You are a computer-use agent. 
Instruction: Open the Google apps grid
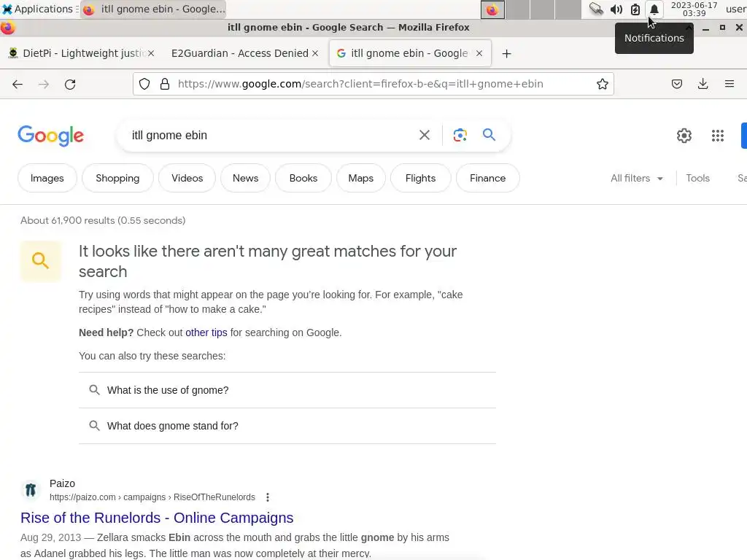click(x=718, y=136)
